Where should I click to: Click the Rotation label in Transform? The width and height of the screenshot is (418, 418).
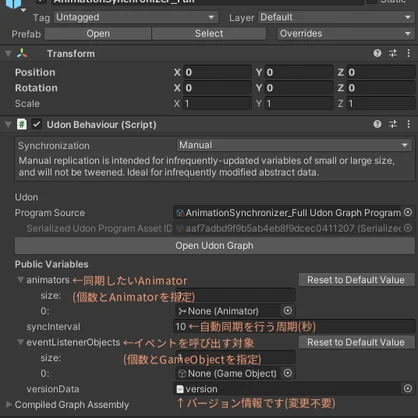(36, 88)
